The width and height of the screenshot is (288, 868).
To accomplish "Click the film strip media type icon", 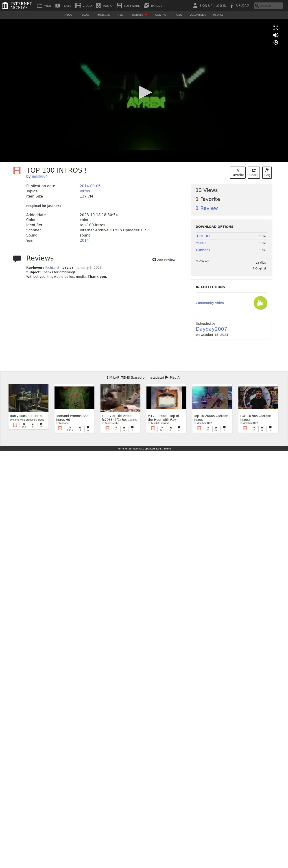I will tap(17, 171).
